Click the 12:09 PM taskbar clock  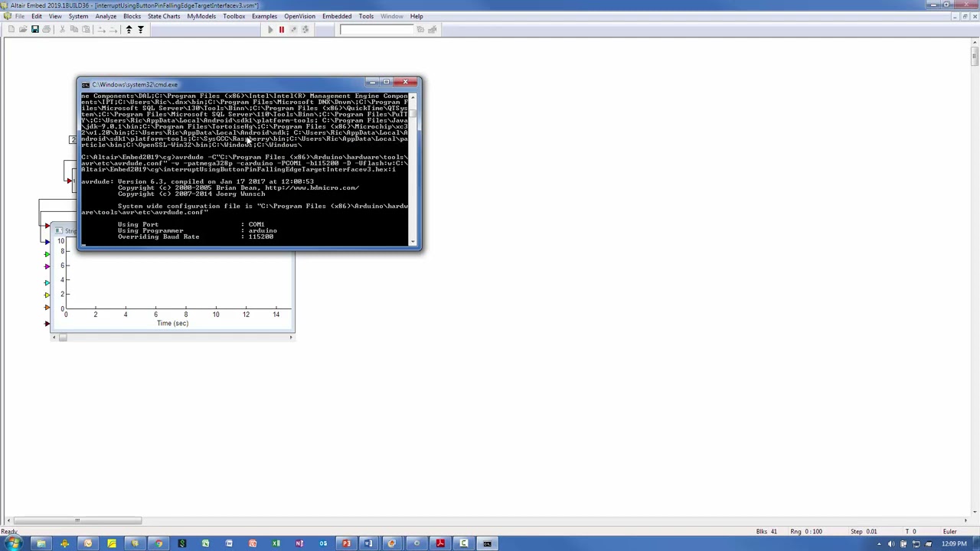coord(954,544)
